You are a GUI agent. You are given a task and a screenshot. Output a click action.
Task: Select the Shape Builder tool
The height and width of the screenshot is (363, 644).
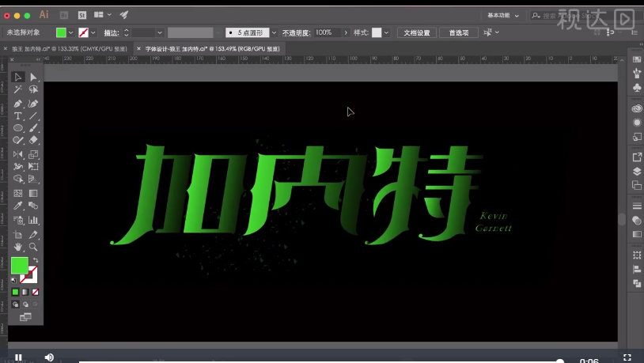pyautogui.click(x=17, y=179)
